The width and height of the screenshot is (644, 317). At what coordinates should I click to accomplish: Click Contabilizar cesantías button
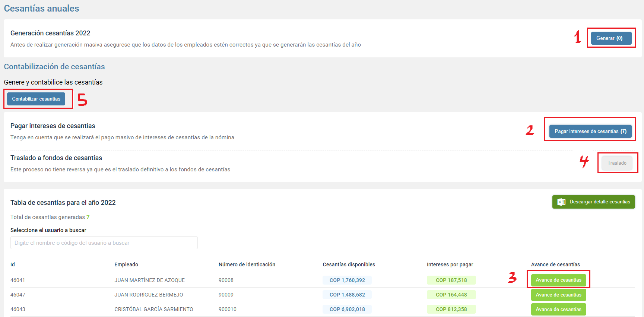[x=36, y=99]
